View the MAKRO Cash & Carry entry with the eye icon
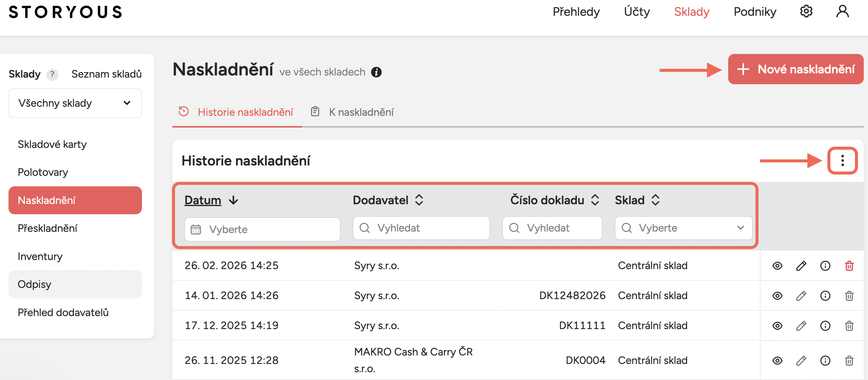The width and height of the screenshot is (868, 380). tap(777, 361)
